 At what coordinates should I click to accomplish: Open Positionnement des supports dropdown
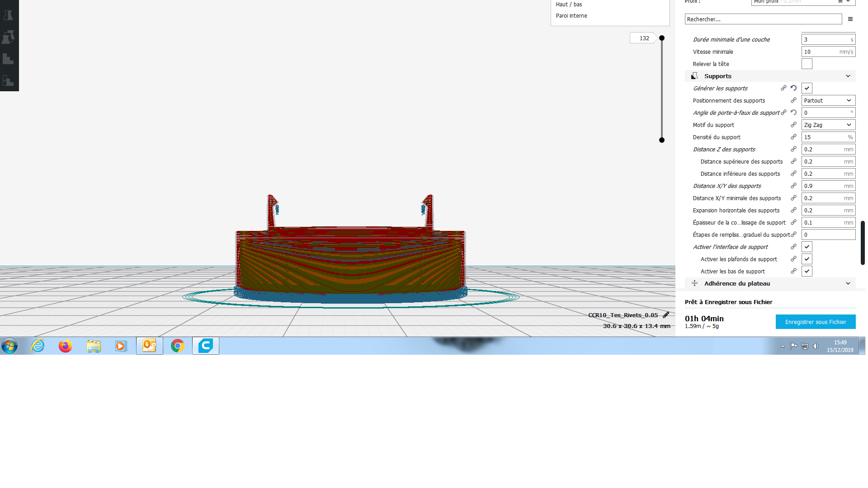[x=828, y=100]
